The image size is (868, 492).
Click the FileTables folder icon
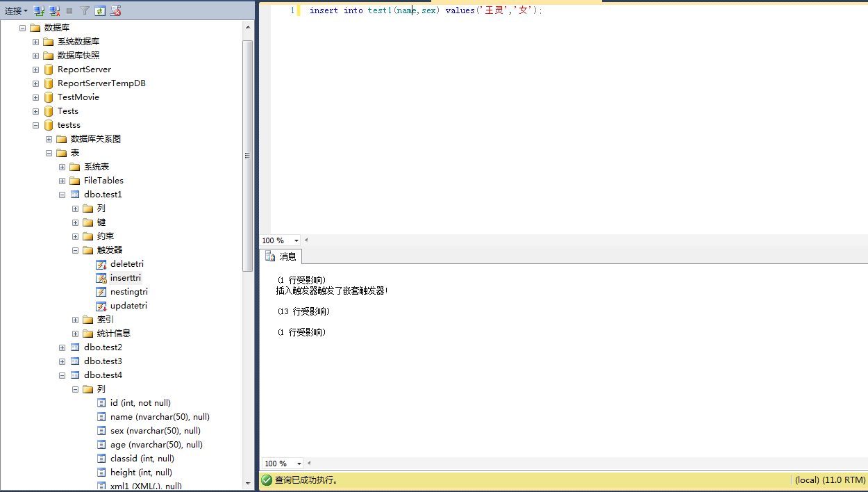click(75, 181)
